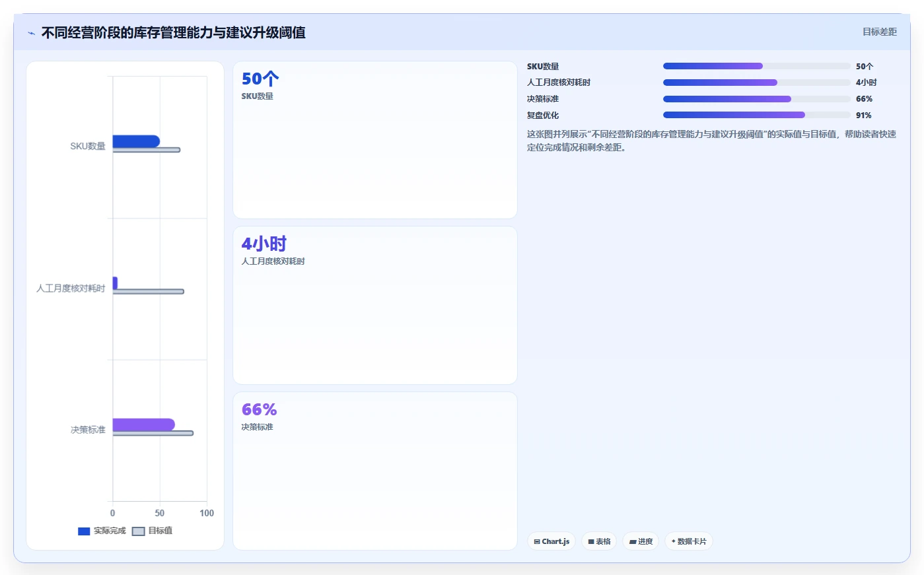Screen dimensions: 924x575
Task: Click the SKU数量 progress bar
Action: (757, 66)
